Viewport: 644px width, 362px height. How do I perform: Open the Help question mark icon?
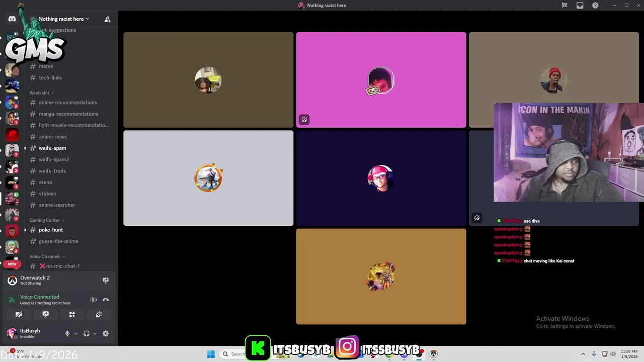(x=595, y=6)
